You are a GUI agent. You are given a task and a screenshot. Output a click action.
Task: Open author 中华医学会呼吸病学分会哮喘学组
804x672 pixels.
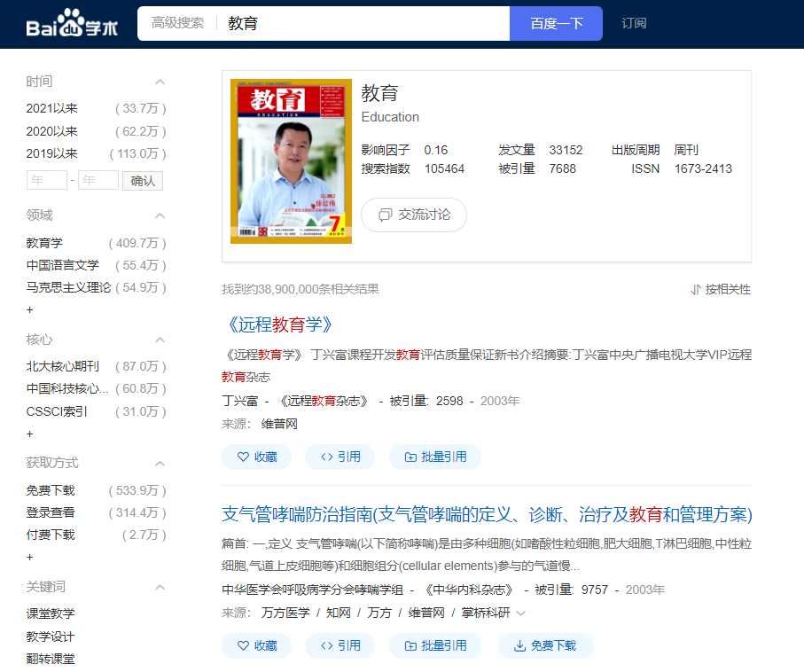[312, 590]
